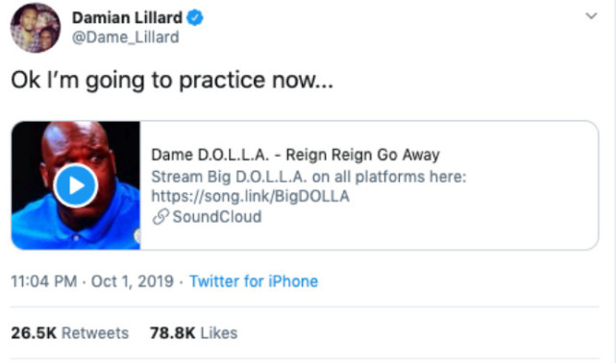
Task: Click the tweet timestamp 11:04 PM
Action: click(44, 281)
